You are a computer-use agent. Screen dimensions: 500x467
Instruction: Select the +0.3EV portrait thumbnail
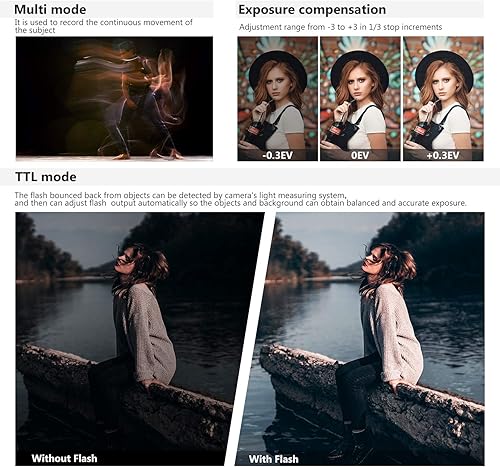(x=443, y=99)
